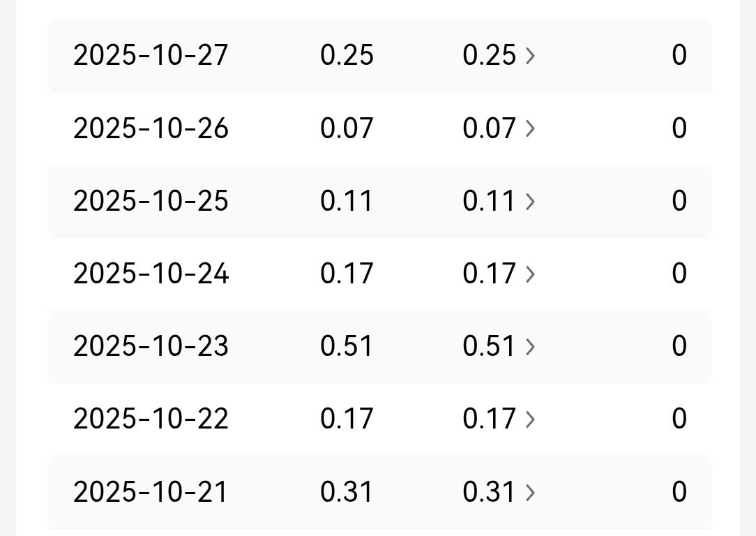The image size is (756, 536).
Task: Click the zero in the 2025-10-24 row
Action: pos(679,274)
